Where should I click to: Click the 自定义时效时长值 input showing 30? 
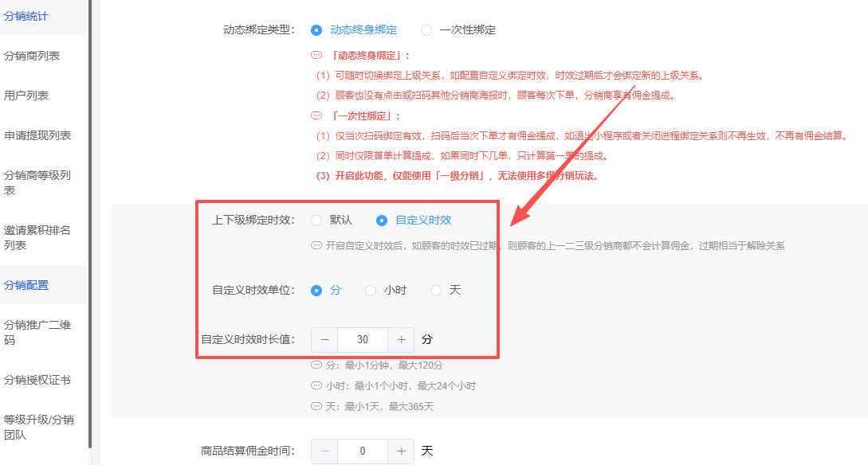coord(363,340)
